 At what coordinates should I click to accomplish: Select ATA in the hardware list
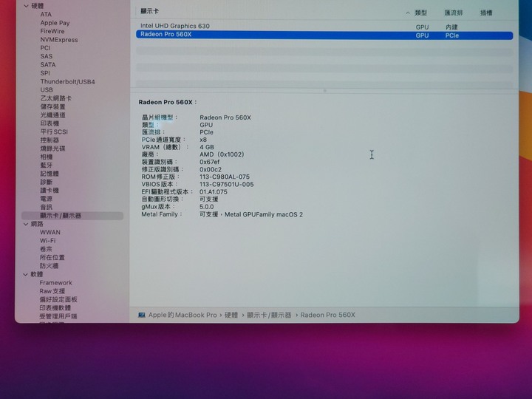(x=46, y=14)
